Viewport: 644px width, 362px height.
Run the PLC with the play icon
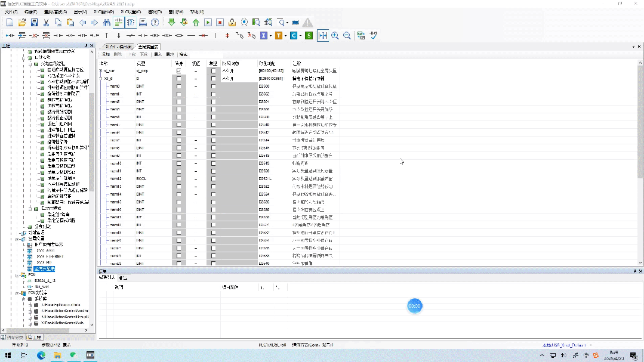pyautogui.click(x=208, y=23)
